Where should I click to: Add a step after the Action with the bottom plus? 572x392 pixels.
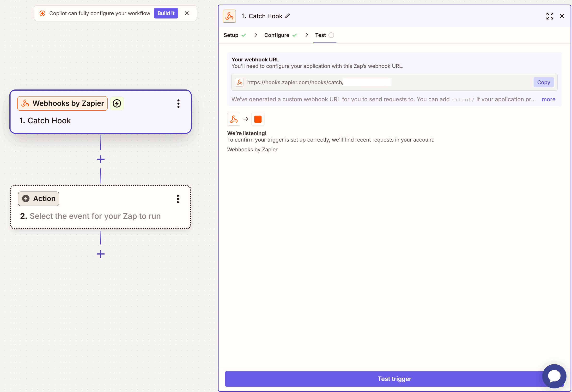(101, 254)
